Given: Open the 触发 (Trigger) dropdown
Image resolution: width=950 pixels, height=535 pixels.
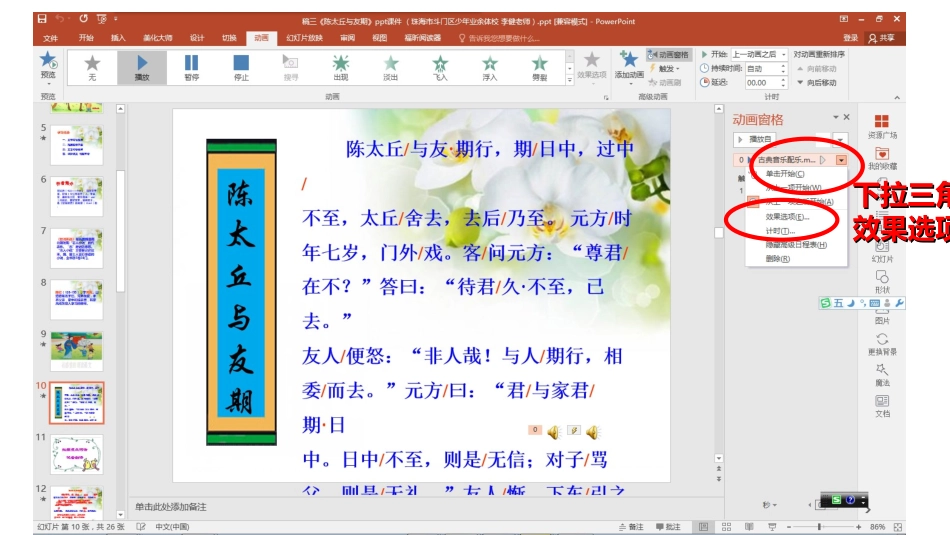Looking at the screenshot, I should (x=665, y=68).
